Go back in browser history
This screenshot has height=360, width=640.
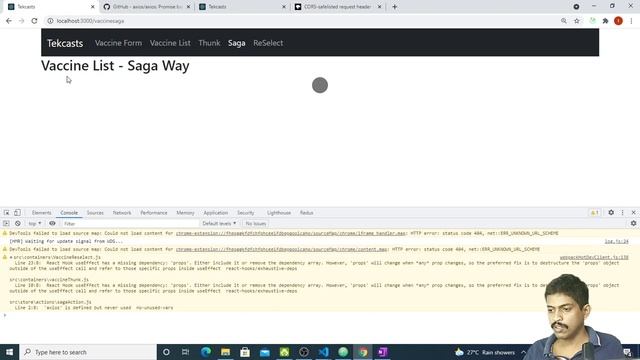pyautogui.click(x=9, y=21)
